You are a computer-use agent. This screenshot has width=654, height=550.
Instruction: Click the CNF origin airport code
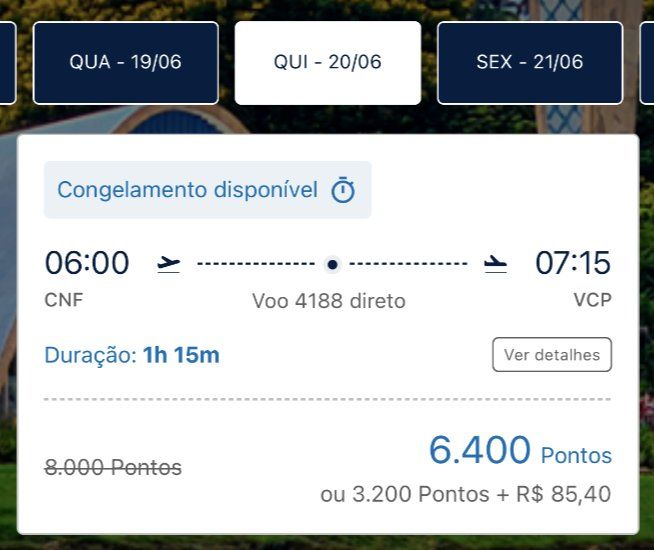pos(64,300)
